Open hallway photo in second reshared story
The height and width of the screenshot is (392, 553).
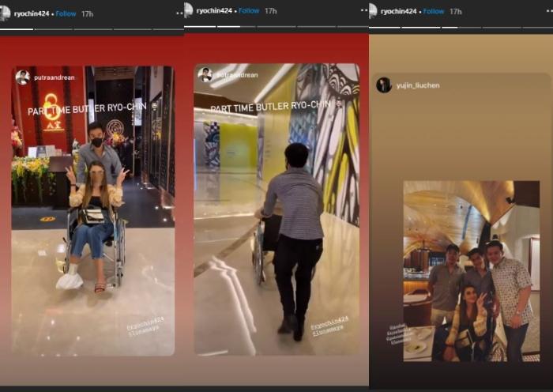(x=276, y=209)
